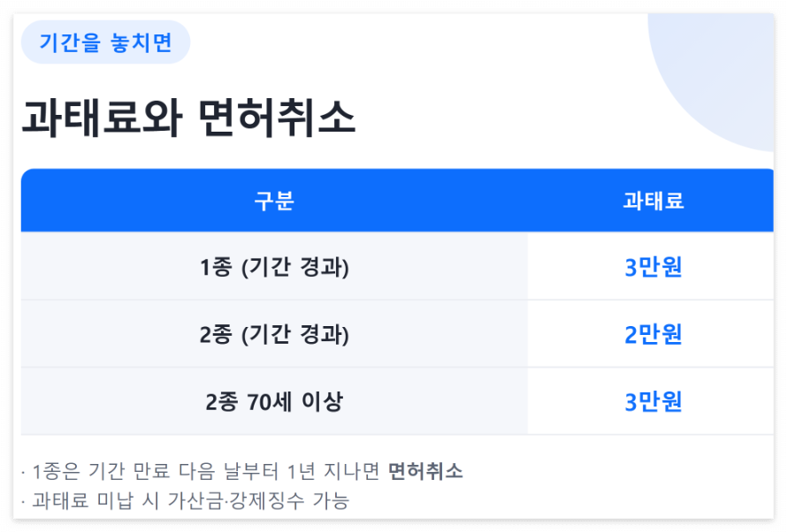Click the word 과태료와 in the title
The height and width of the screenshot is (532, 787).
(x=102, y=118)
